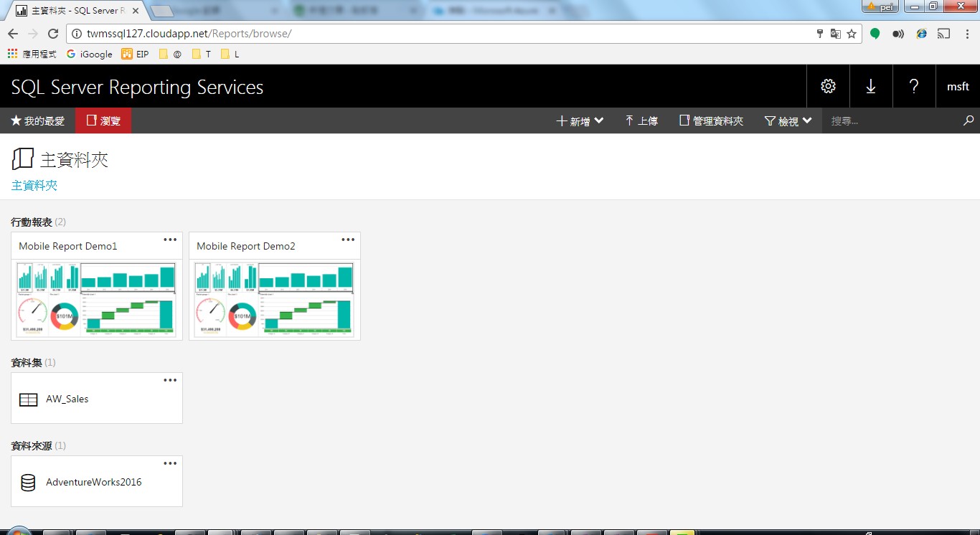Open the @ bookmark folder

pos(171,54)
